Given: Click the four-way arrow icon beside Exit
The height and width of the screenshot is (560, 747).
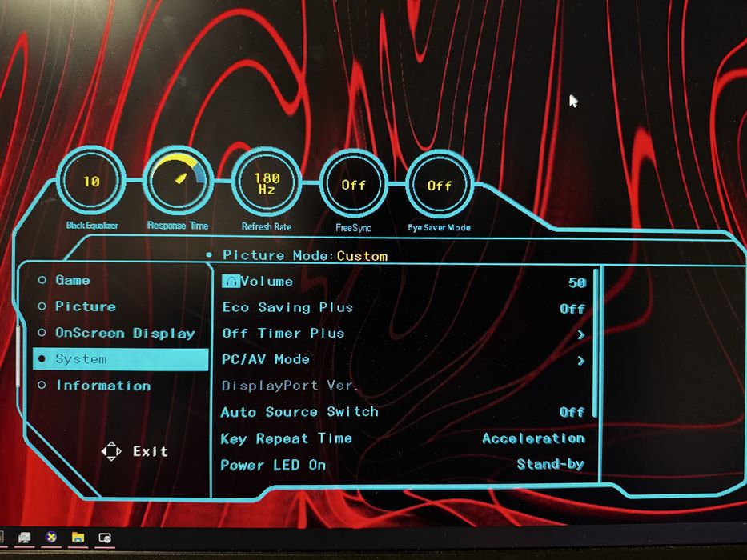Looking at the screenshot, I should (x=111, y=451).
